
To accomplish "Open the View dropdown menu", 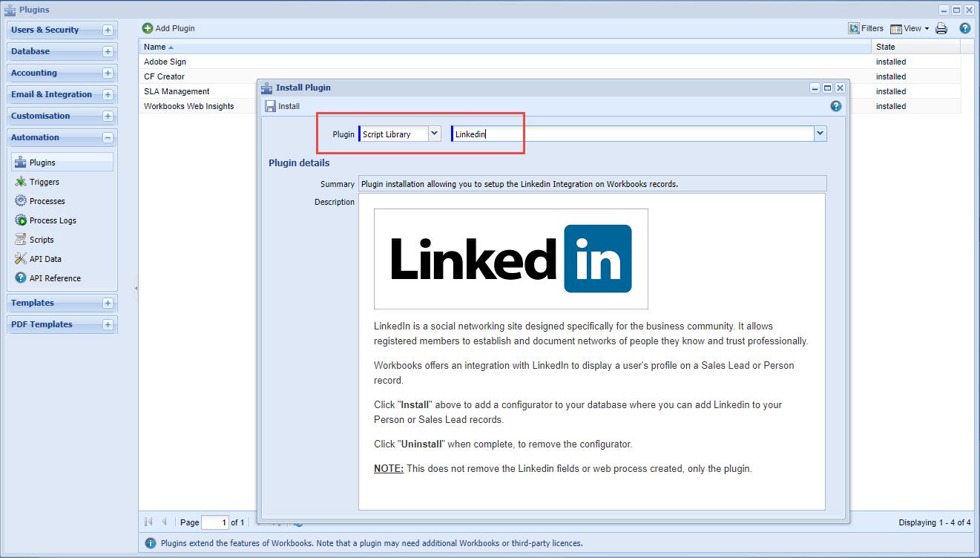I will (910, 28).
